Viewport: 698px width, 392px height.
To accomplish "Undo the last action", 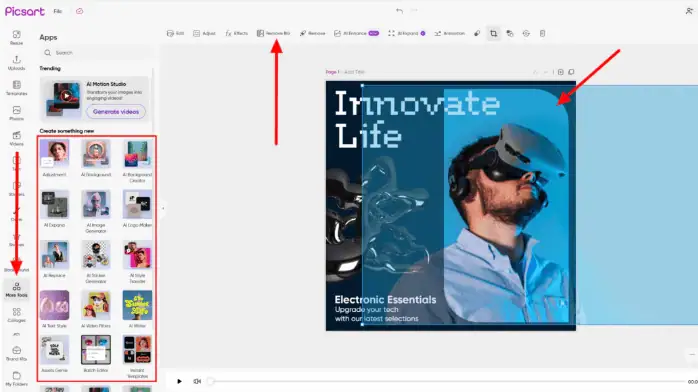I will [399, 11].
